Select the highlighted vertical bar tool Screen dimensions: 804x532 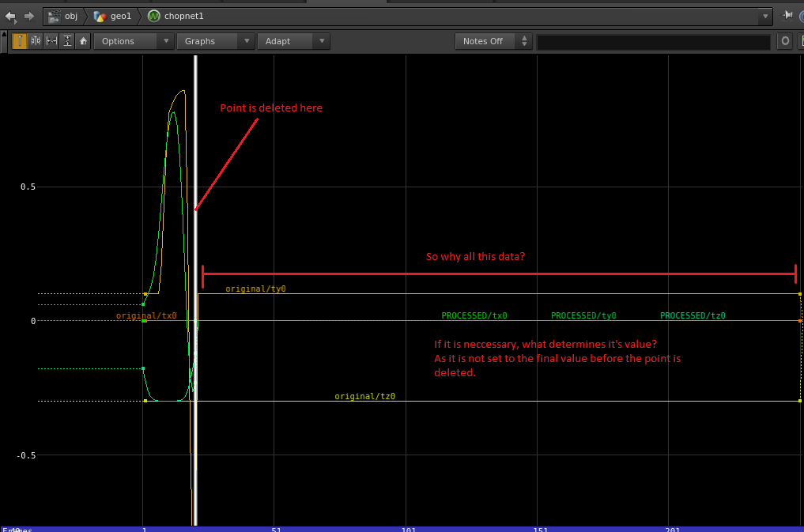pos(20,41)
